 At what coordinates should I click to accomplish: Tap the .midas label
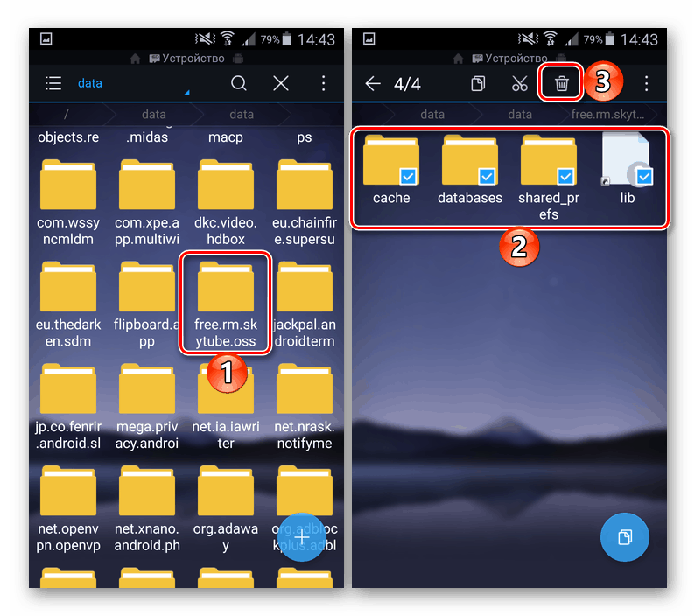[x=147, y=137]
